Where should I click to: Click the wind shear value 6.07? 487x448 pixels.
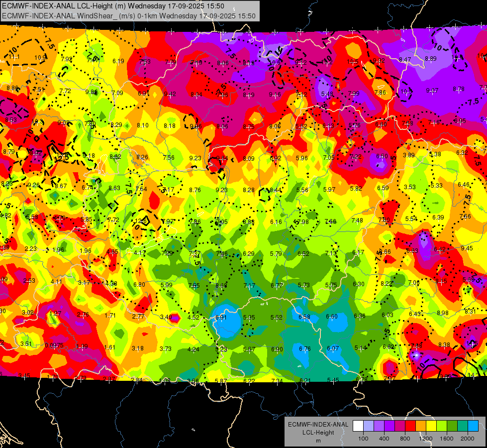click(333, 348)
